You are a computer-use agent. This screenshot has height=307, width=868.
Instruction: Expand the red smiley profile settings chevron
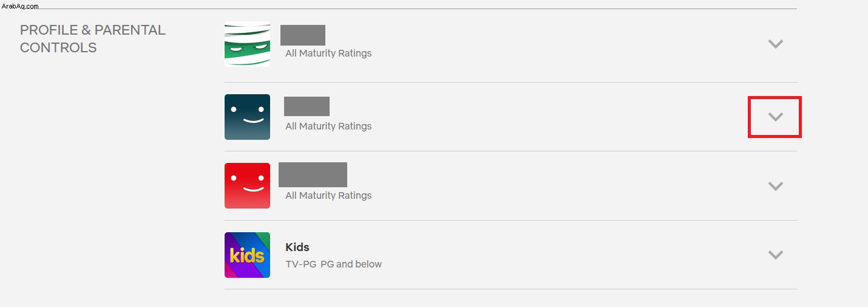coord(775,186)
